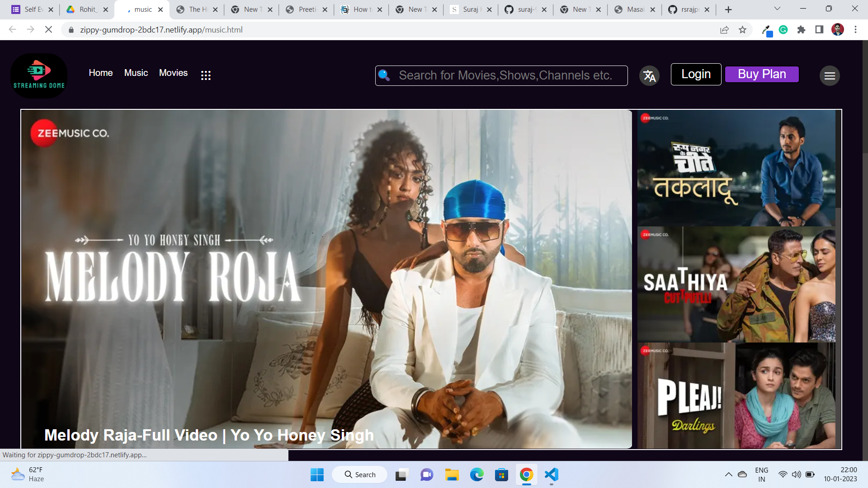Open Microsoft Store from the taskbar
The image size is (868, 488).
click(x=501, y=474)
